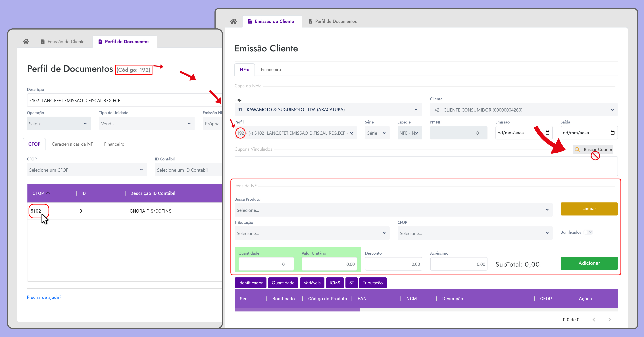Expand the Loja dropdown
644x337 pixels.
[416, 109]
